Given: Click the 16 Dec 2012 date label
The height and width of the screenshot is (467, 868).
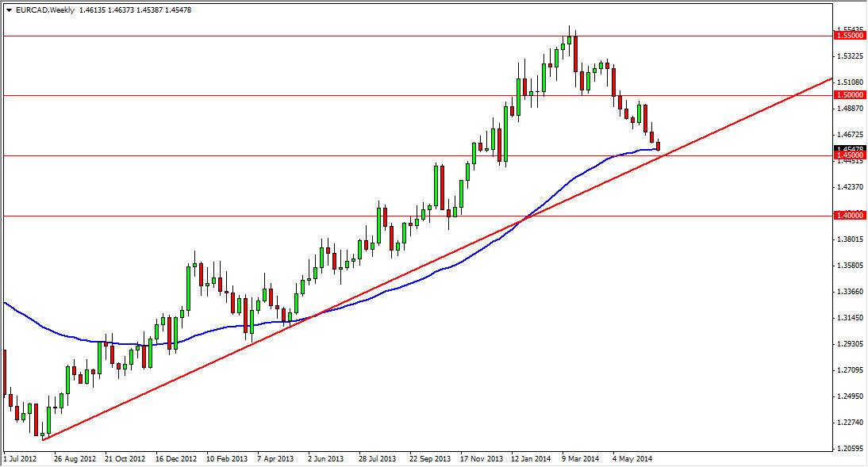Looking at the screenshot, I should [x=177, y=459].
